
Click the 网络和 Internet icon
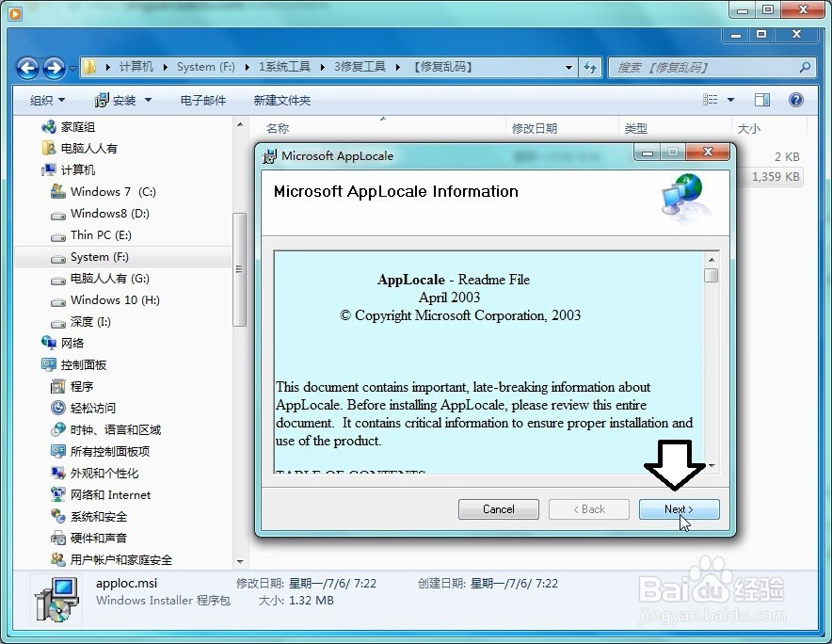tap(57, 495)
